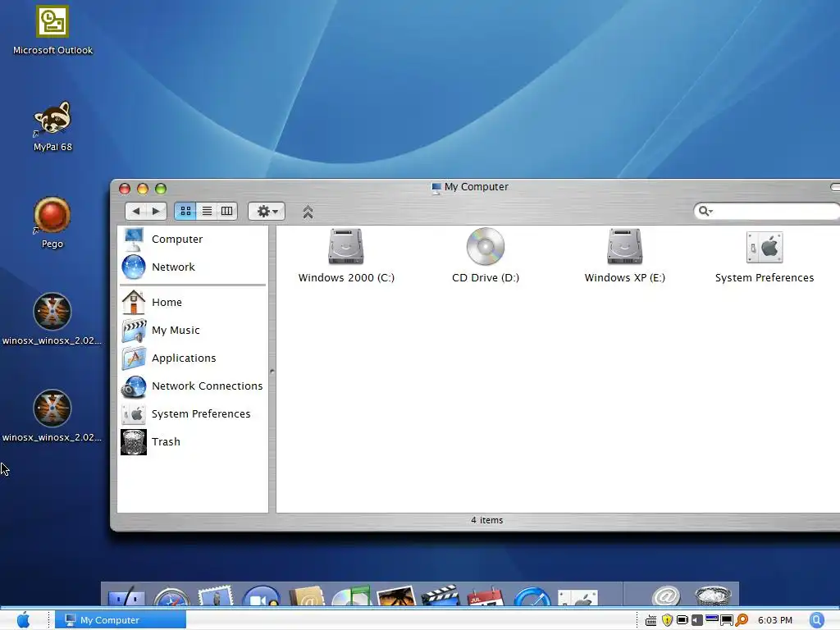Toggle toolbar with the titlebar pill button
The height and width of the screenshot is (630, 840).
click(x=835, y=187)
